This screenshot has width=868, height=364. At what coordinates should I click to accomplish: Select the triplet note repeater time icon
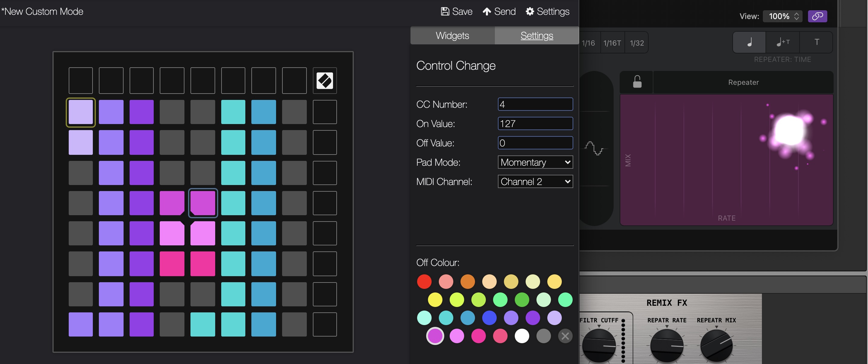(x=782, y=42)
